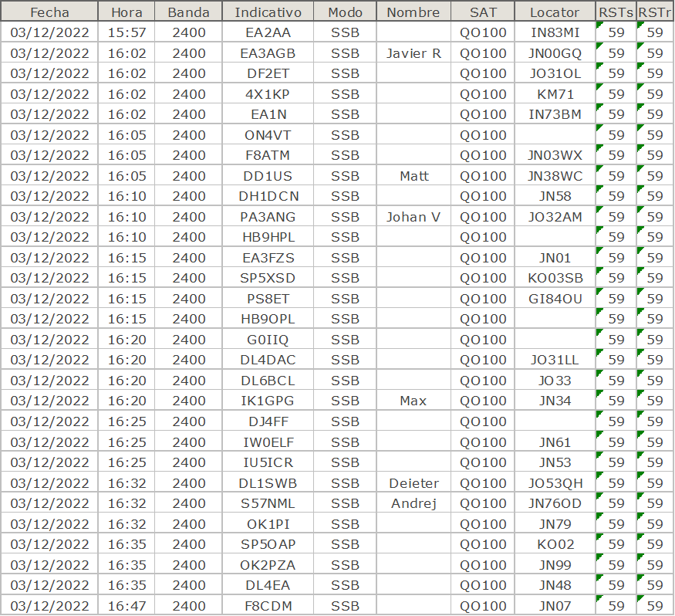Select the S57NML callsign cell

click(x=268, y=503)
